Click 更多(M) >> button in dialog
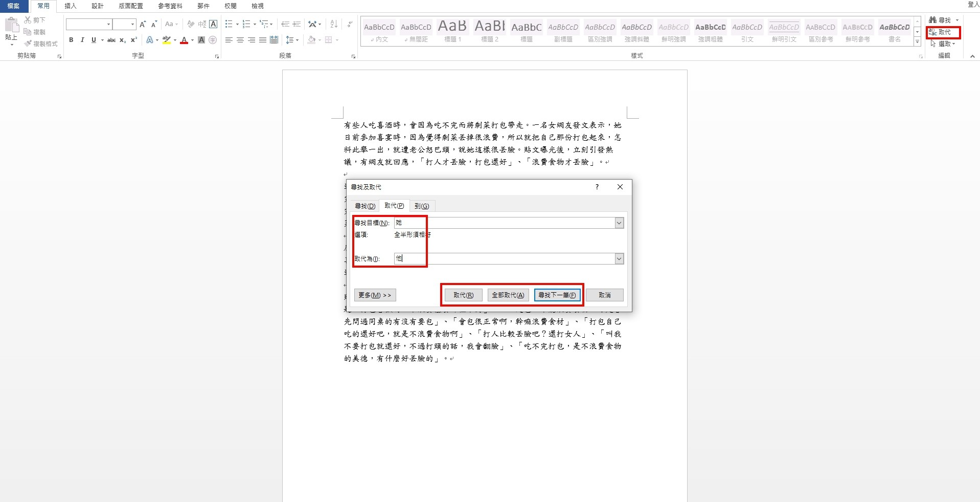The height and width of the screenshot is (502, 980). (375, 295)
